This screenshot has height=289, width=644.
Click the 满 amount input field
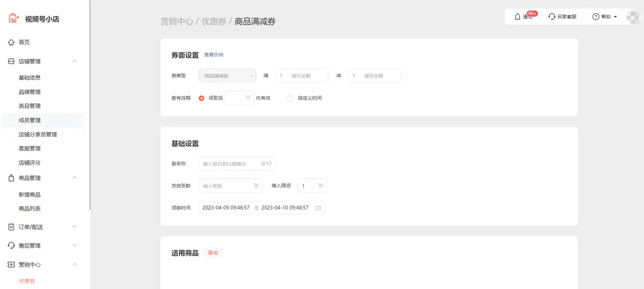pos(302,76)
